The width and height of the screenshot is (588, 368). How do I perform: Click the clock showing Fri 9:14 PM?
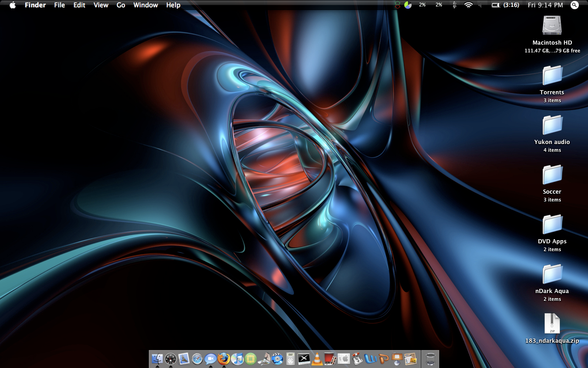click(x=545, y=5)
